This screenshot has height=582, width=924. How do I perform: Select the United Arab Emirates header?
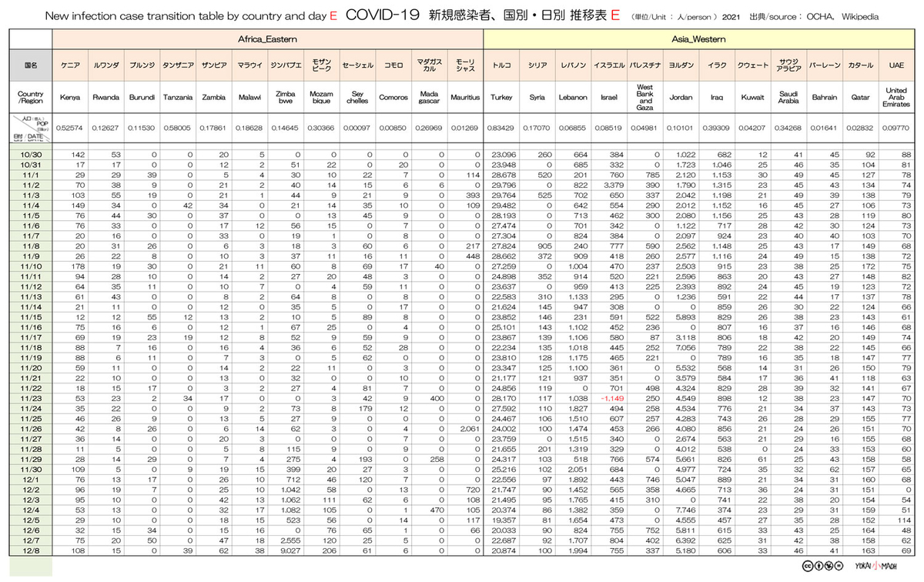pyautogui.click(x=896, y=98)
